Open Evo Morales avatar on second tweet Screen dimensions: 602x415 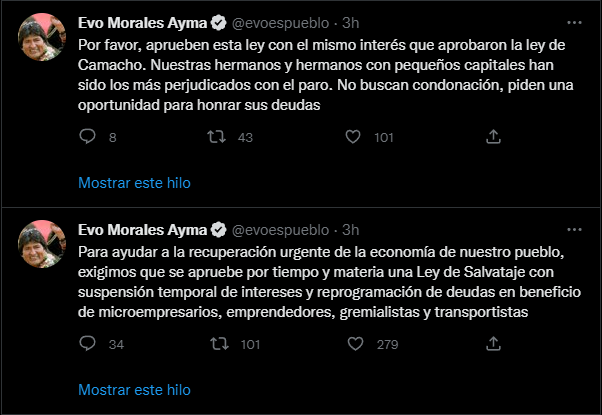click(x=41, y=244)
